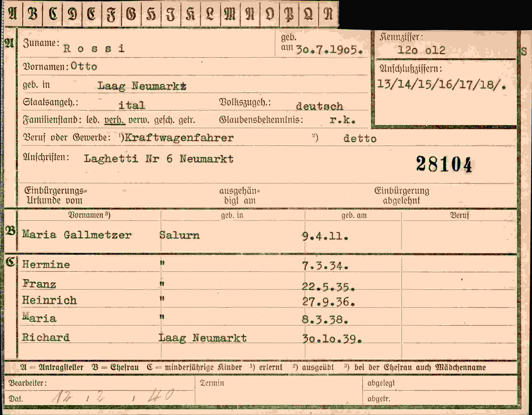Click the birth date "22.5.35."
The height and width of the screenshot is (415, 532).
coord(328,287)
